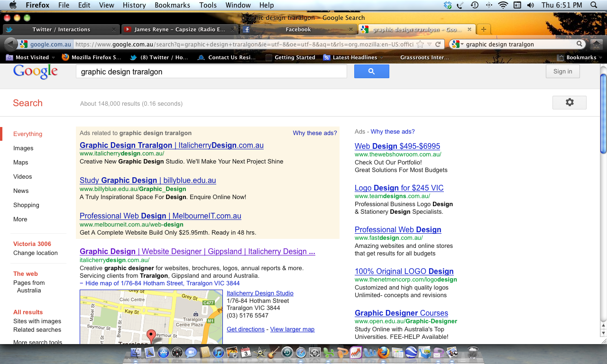Close the graphic design traralgon tab
Screen dimensions: 607x364
[469, 29]
